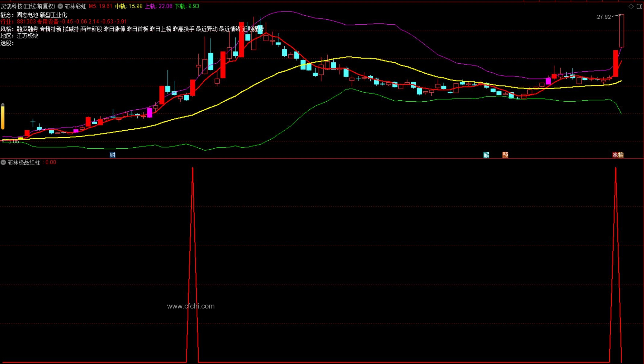Click the 融资融券 style tag
This screenshot has width=644, height=364.
27,29
